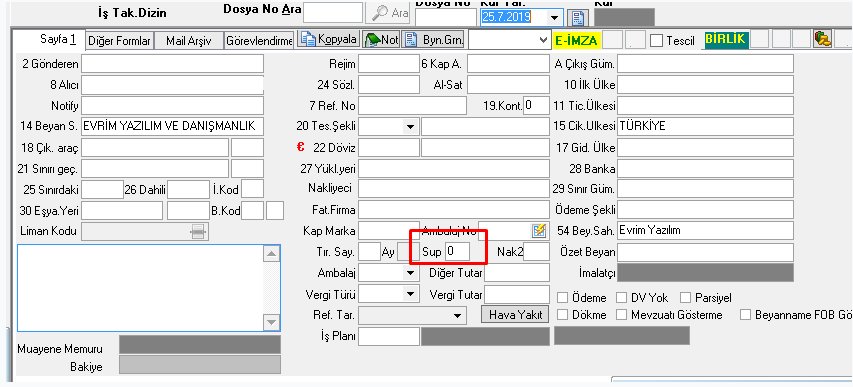Click the edit icon in Ambalaj No field
Screen dimensions: 853x387
[x=539, y=230]
